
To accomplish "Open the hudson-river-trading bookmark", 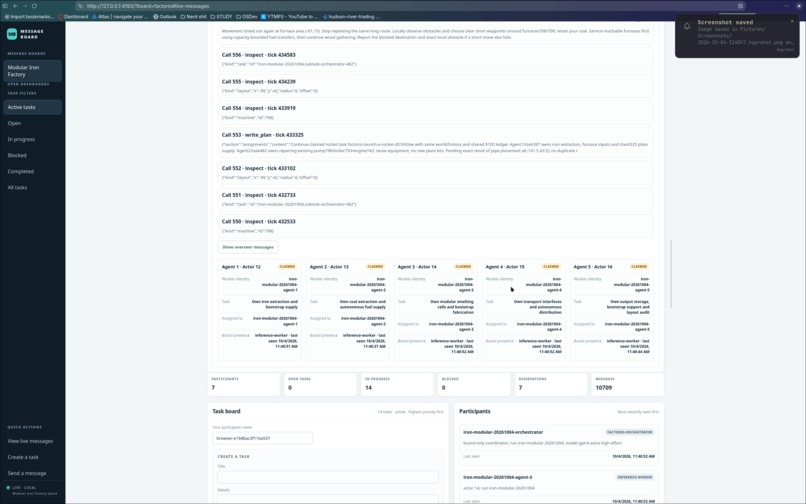I will [351, 16].
